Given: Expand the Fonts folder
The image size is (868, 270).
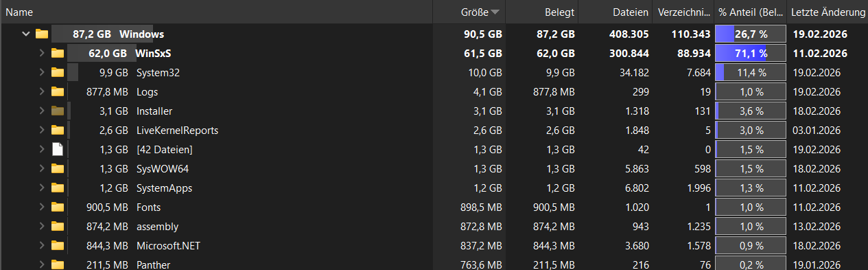Looking at the screenshot, I should click(x=41, y=207).
